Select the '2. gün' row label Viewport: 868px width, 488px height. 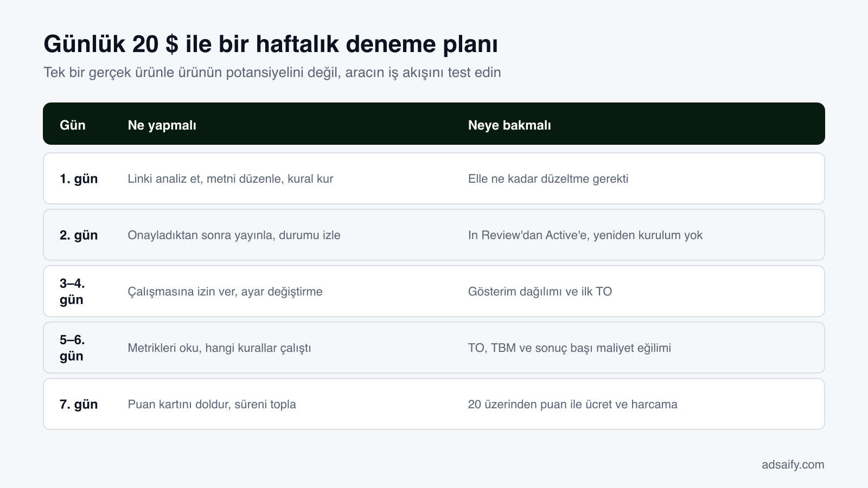pos(79,235)
